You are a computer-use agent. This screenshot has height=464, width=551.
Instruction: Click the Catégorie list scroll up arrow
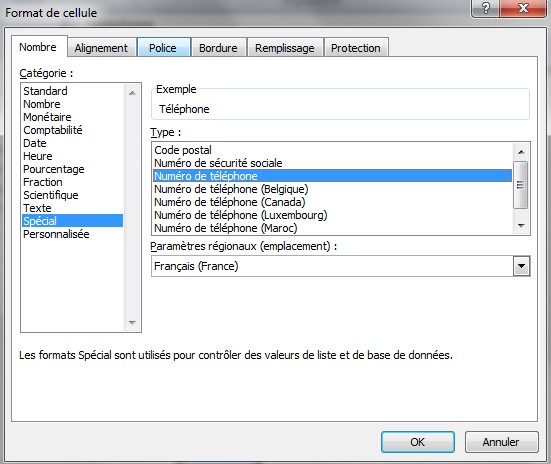click(x=132, y=93)
